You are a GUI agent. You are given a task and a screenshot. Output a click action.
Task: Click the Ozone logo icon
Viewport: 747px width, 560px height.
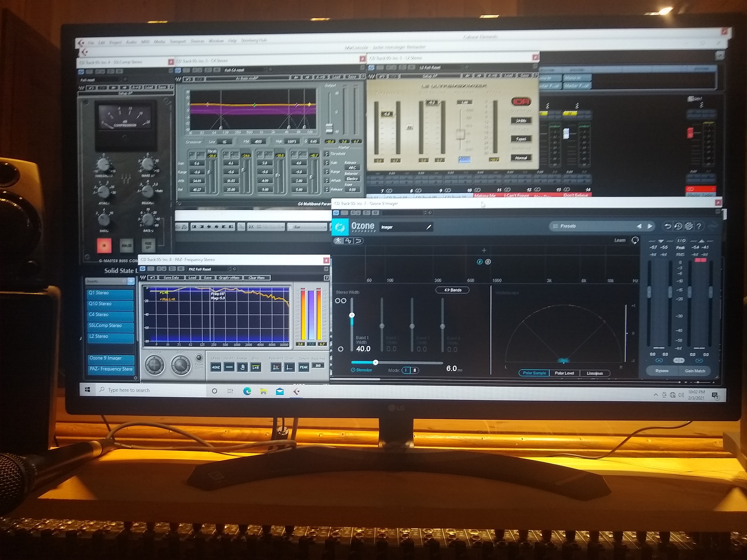[x=340, y=227]
